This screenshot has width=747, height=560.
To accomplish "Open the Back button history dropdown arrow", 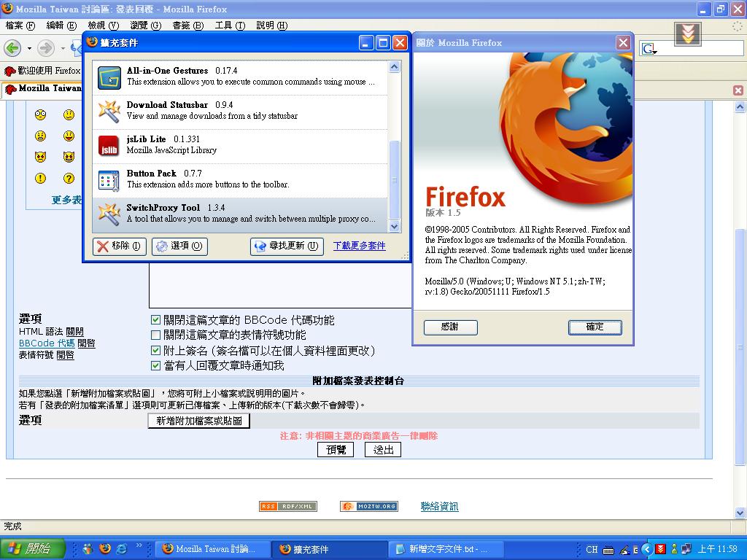I will click(29, 48).
